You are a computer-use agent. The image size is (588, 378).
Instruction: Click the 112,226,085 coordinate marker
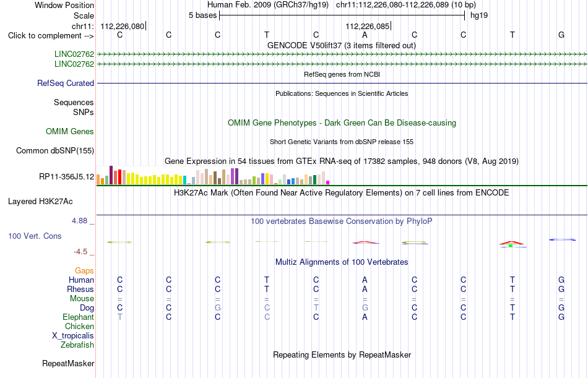368,26
